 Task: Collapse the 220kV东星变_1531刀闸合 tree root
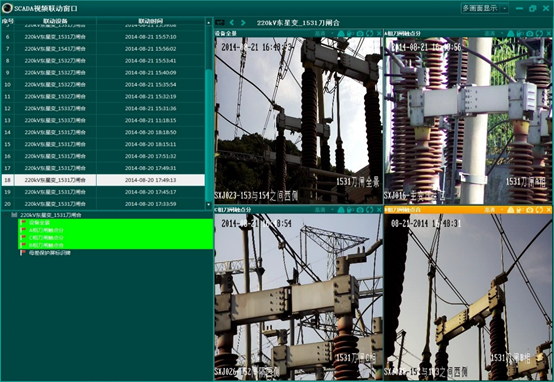click(x=6, y=215)
